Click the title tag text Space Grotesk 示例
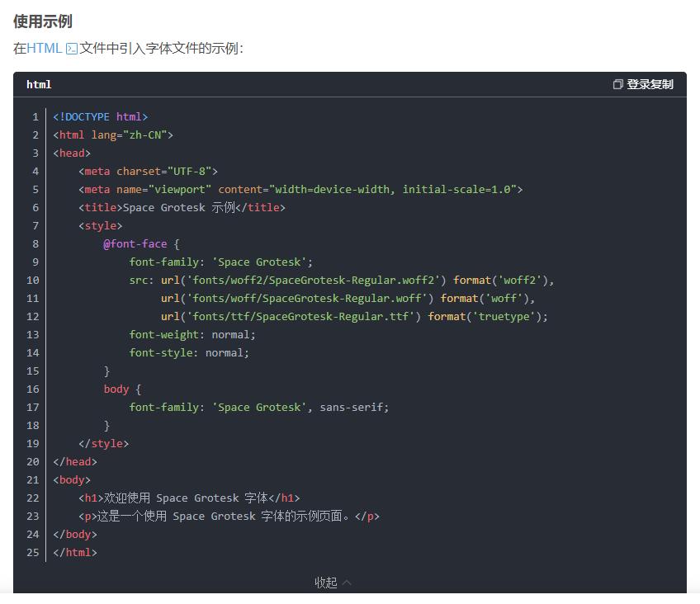This screenshot has width=700, height=604. click(179, 207)
